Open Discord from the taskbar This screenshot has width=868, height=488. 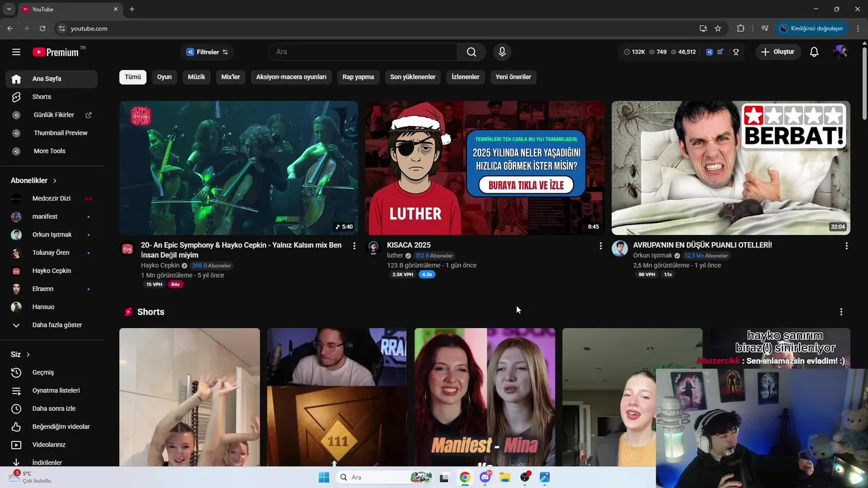pos(485,477)
